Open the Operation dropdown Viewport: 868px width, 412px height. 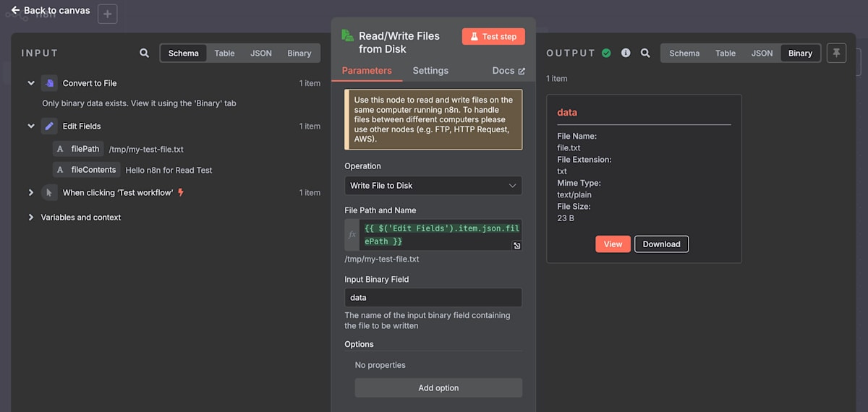pos(433,186)
